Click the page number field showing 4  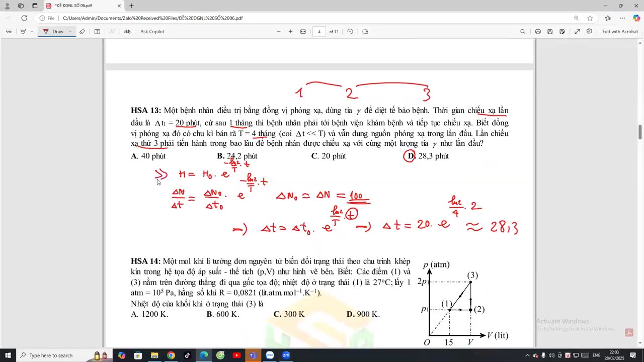[x=319, y=31]
